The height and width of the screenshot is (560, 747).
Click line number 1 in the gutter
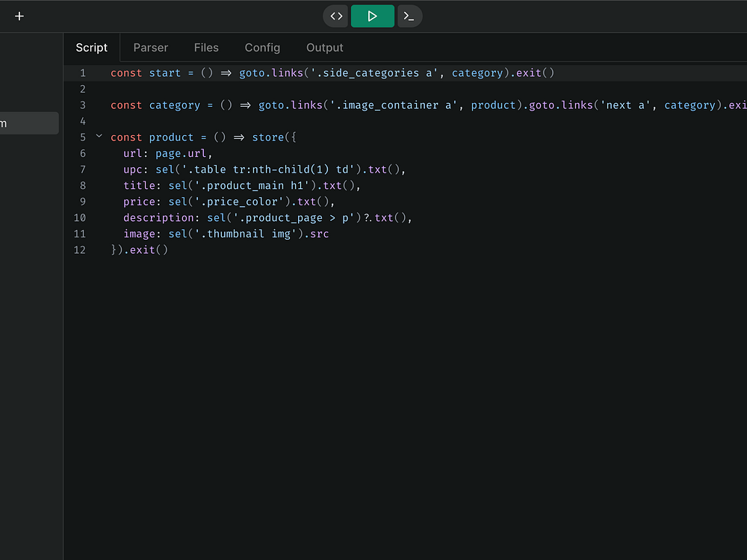point(83,73)
